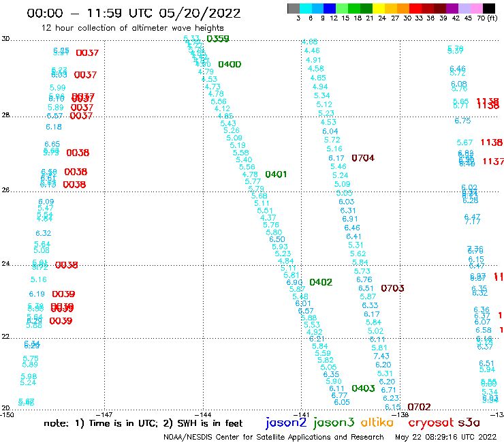Click the longitude axis label "-141"
Image resolution: width=504 pixels, height=443 pixels.
point(301,414)
